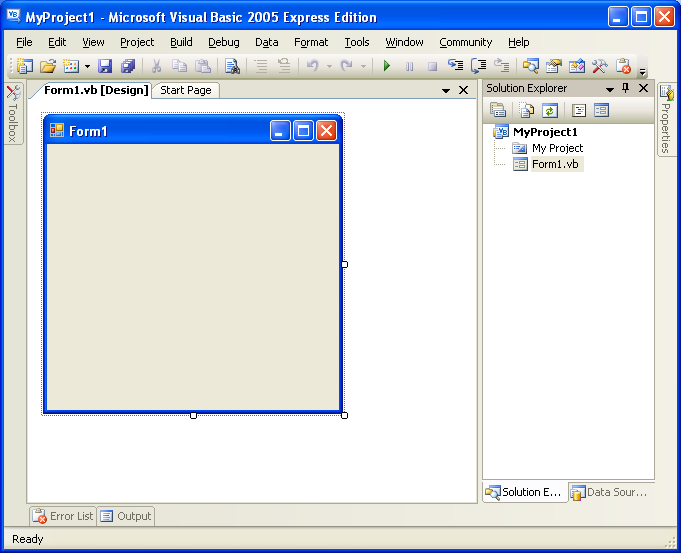
Task: Click the View Designer icon in Solution Explorer
Action: click(x=602, y=110)
